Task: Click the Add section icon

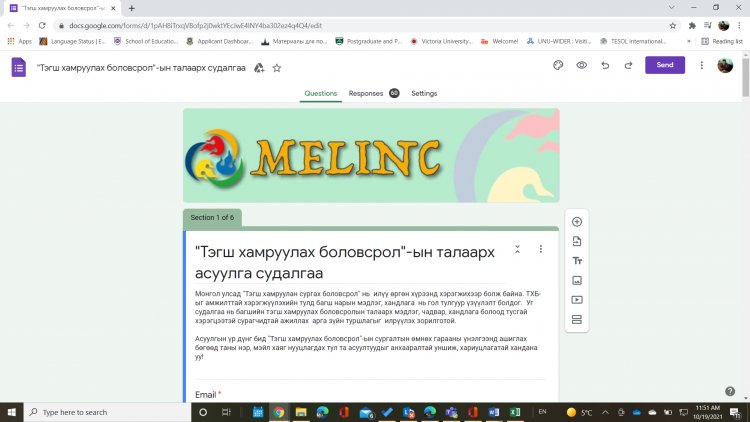Action: (577, 319)
